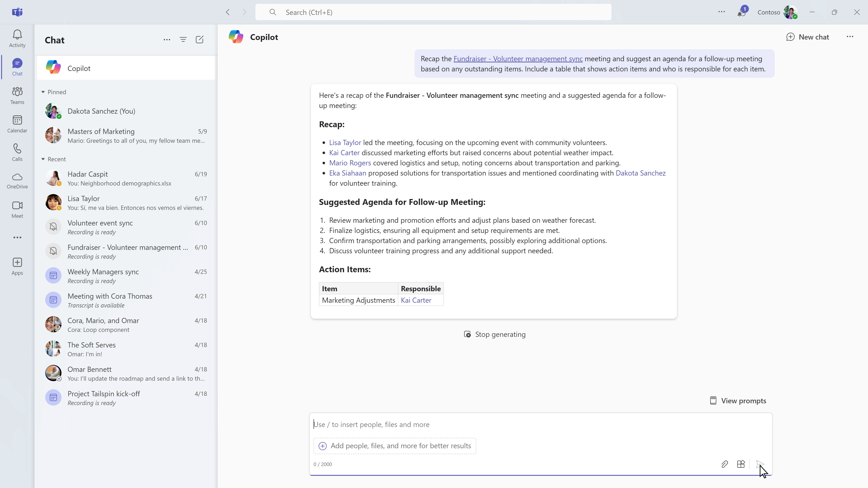Screen dimensions: 868x488
Task: Collapse the Pinned chats section
Action: coord(43,92)
